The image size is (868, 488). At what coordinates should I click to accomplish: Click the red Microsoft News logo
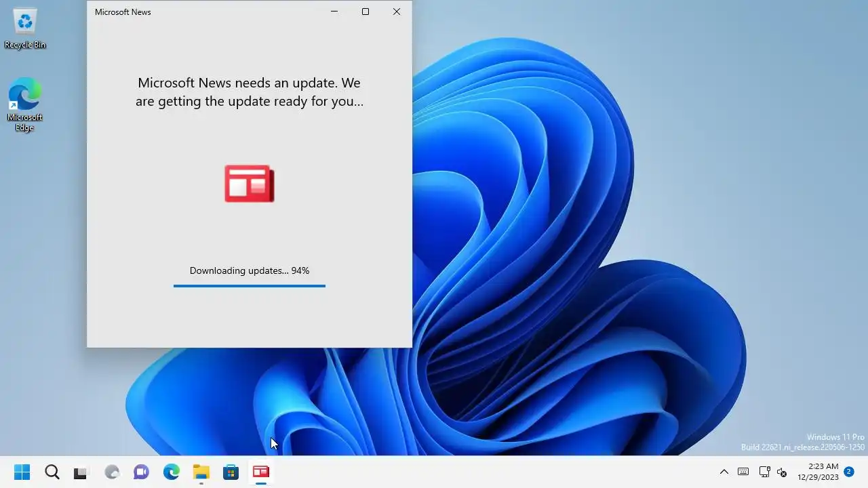(250, 183)
